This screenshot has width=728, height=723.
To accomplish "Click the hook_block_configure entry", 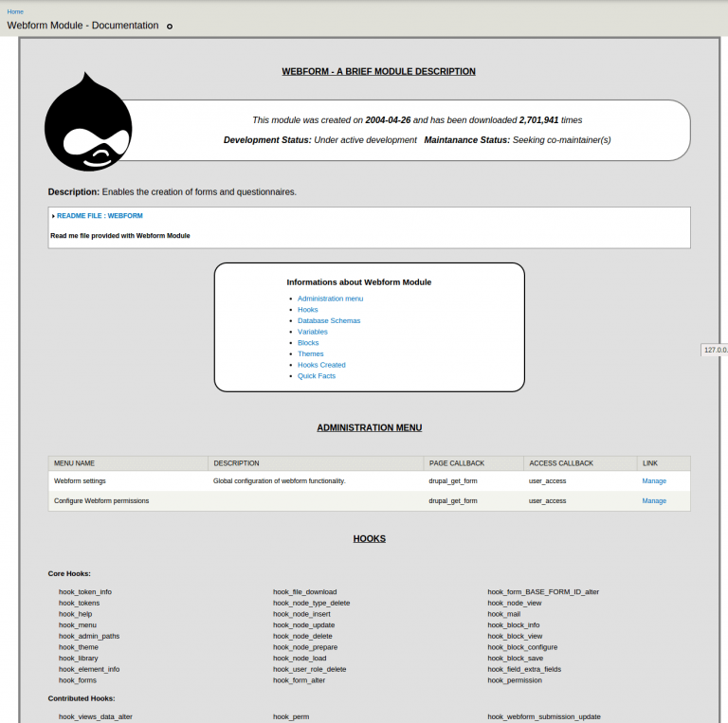I will pyautogui.click(x=522, y=647).
